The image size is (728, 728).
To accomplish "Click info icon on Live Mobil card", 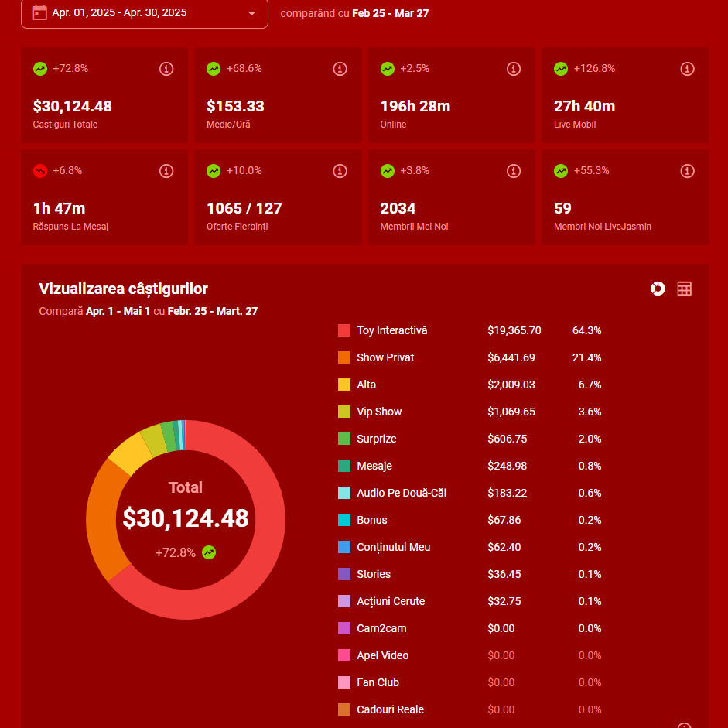I will pyautogui.click(x=687, y=69).
